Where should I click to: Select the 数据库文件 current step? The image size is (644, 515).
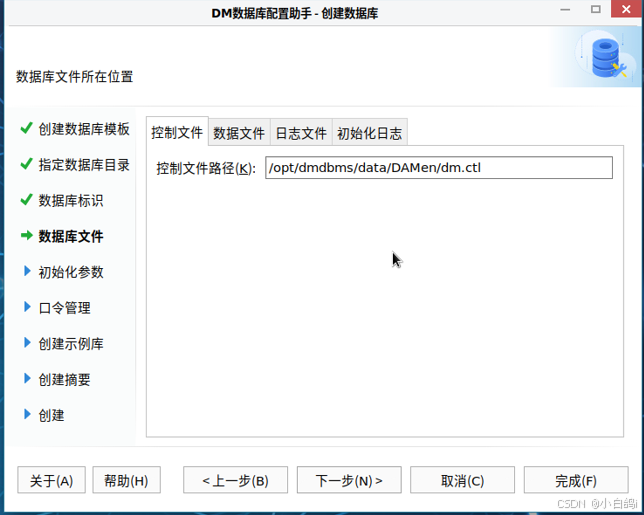71,236
